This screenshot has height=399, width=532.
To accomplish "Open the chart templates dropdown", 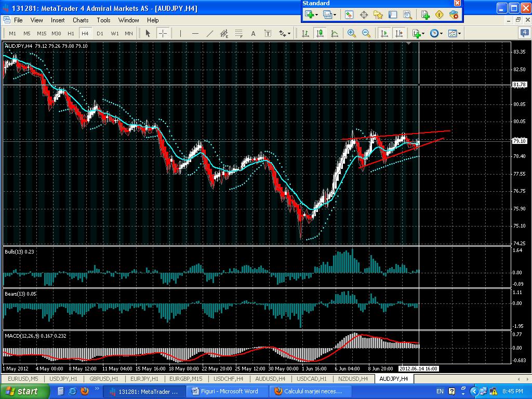I will pos(455,33).
